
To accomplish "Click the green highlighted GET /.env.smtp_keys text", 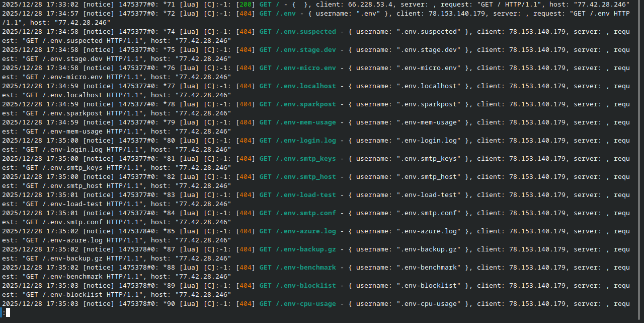I will [x=297, y=158].
